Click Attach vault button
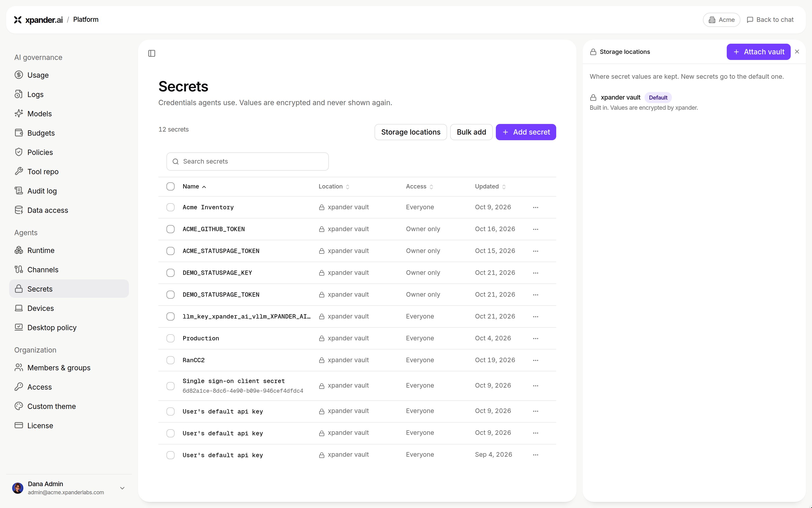Screen dimensions: 812x508 (x=758, y=52)
